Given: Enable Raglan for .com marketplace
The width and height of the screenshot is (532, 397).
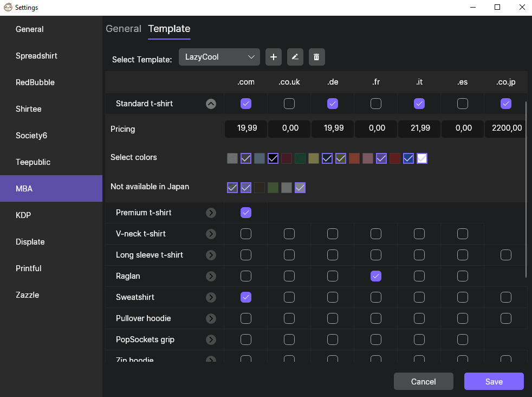Looking at the screenshot, I should click(x=246, y=276).
